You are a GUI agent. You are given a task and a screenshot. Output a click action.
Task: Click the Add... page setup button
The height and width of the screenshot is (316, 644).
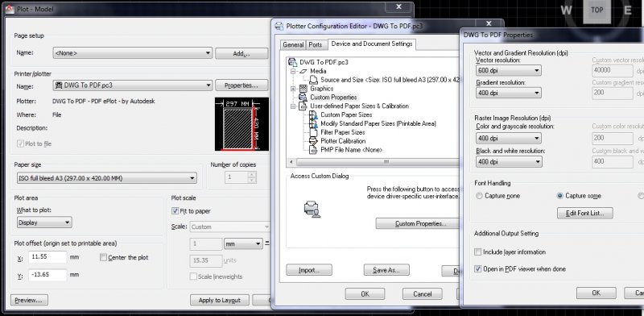242,53
